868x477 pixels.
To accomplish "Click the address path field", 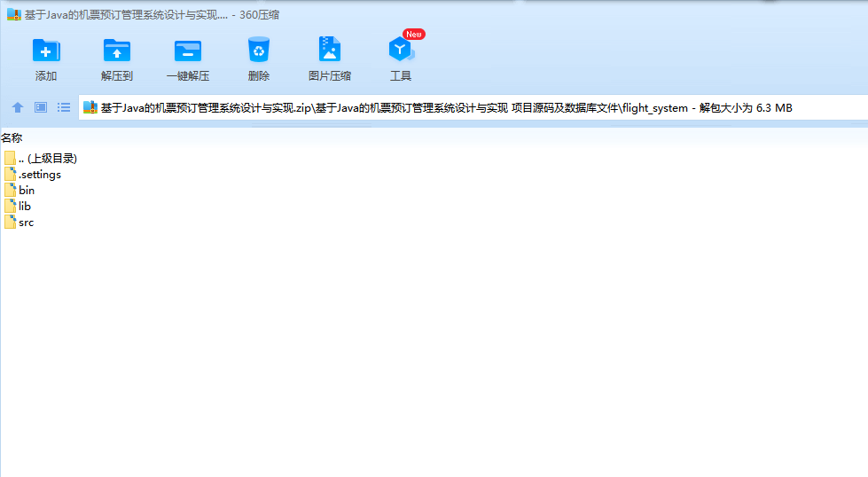I will [x=473, y=107].
